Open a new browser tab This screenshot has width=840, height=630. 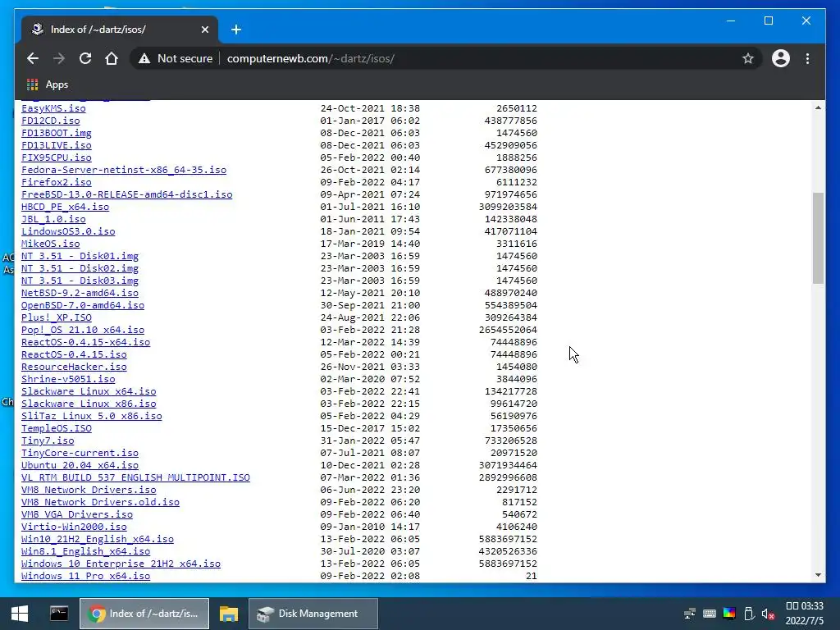pos(236,30)
